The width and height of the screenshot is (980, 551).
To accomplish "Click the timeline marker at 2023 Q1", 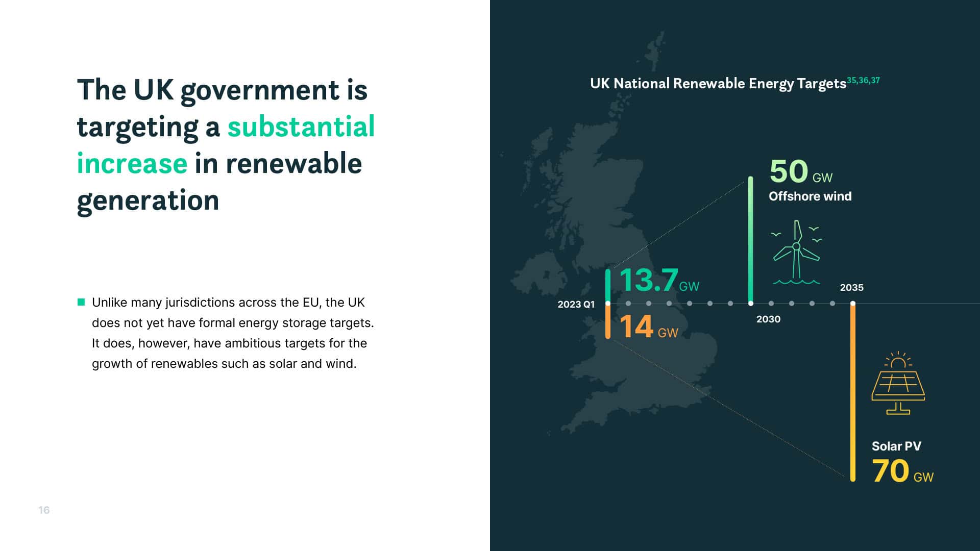I will [x=607, y=304].
